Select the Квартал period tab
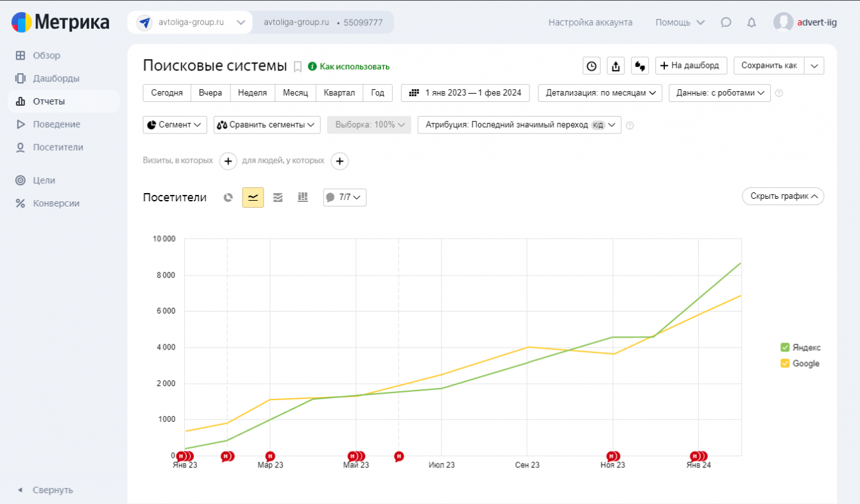 tap(339, 93)
